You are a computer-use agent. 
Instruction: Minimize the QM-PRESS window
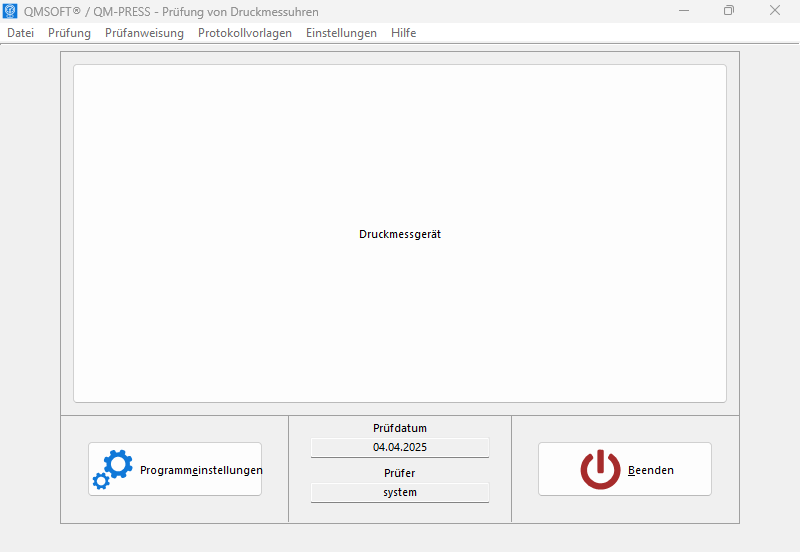684,11
